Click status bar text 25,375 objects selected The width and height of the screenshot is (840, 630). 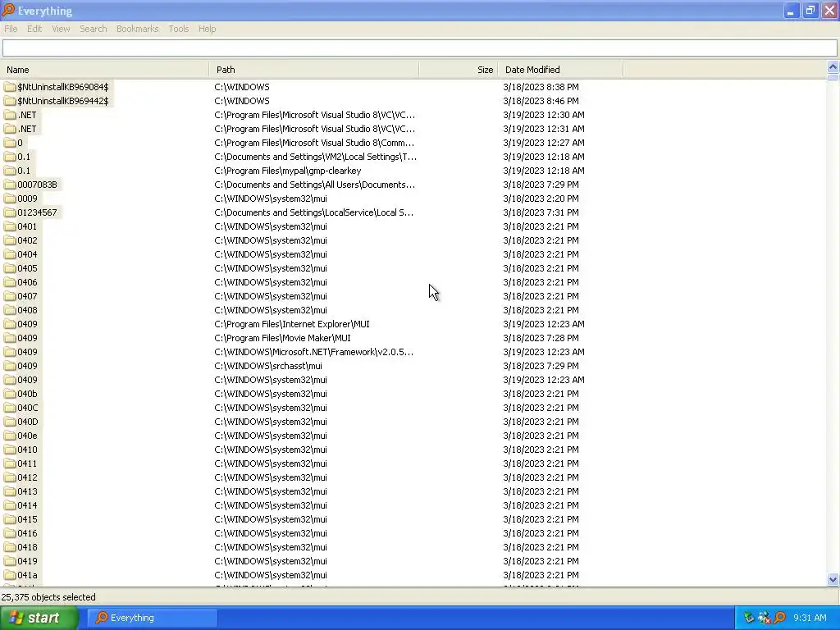48,597
